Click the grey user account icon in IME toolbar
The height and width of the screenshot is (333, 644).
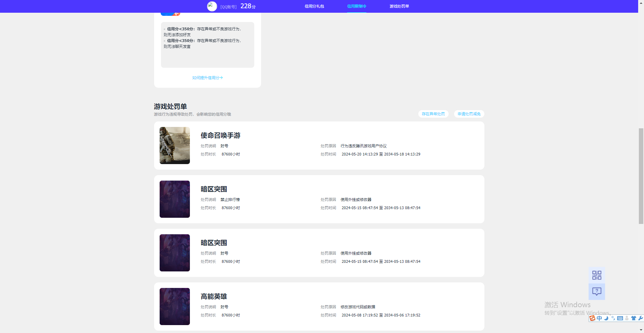pyautogui.click(x=627, y=318)
